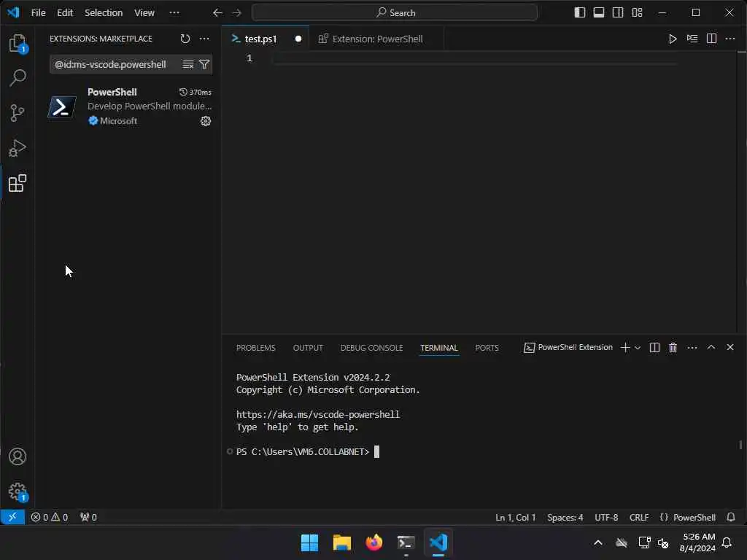
Task: Split the editor to the right
Action: point(711,39)
